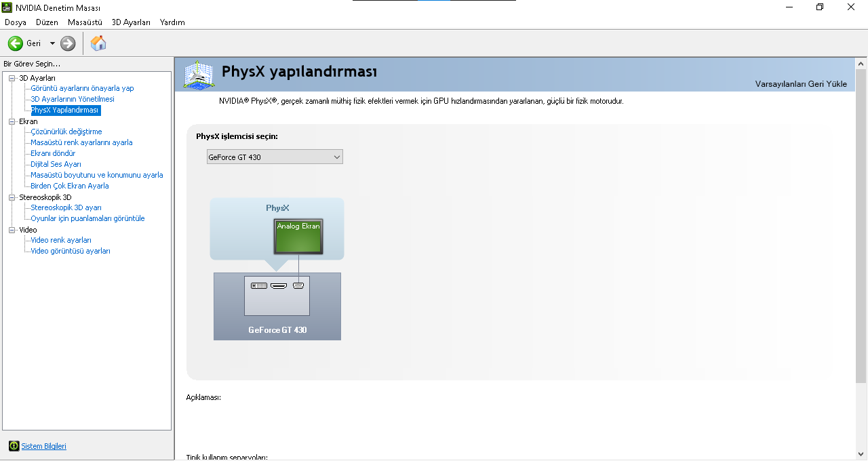Click the NVIDIA icon in the title bar
The height and width of the screenshot is (461, 868).
pyautogui.click(x=7, y=7)
